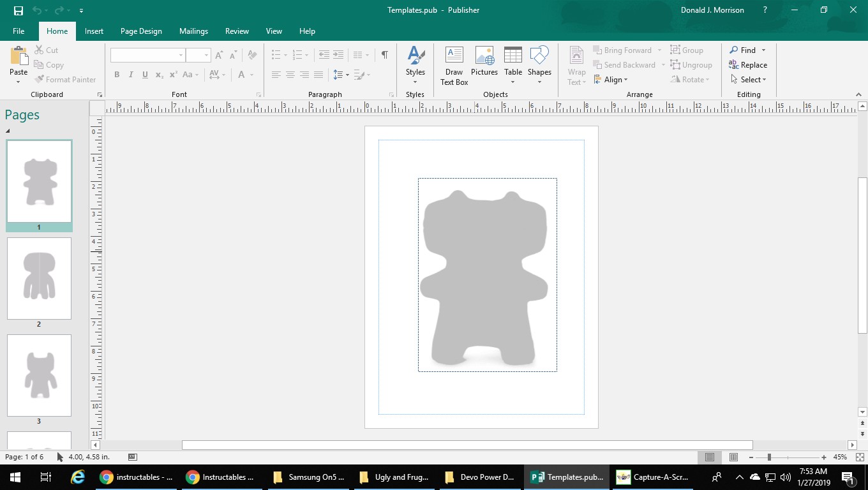Screen dimensions: 868x490
Task: Open the Font name combo box
Action: click(147, 55)
